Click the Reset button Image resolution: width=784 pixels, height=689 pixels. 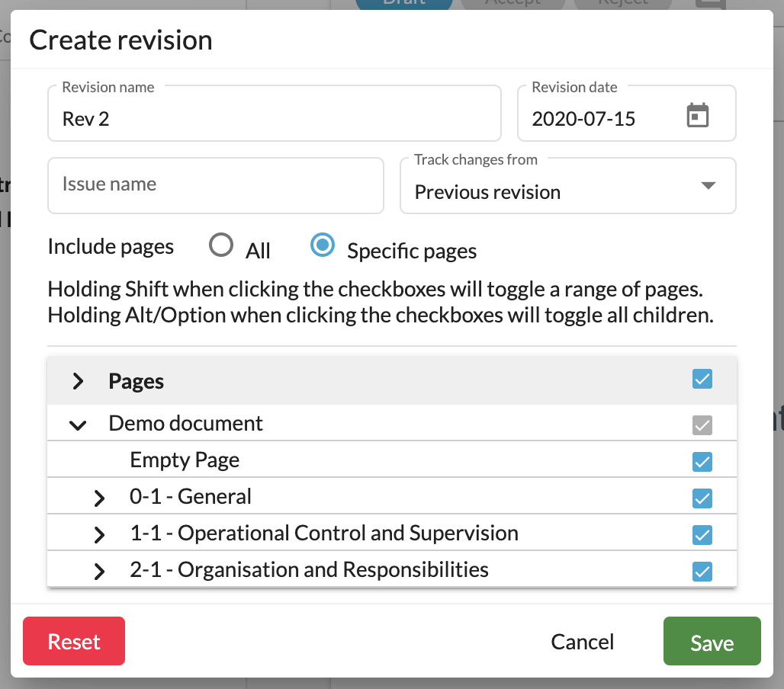(73, 641)
